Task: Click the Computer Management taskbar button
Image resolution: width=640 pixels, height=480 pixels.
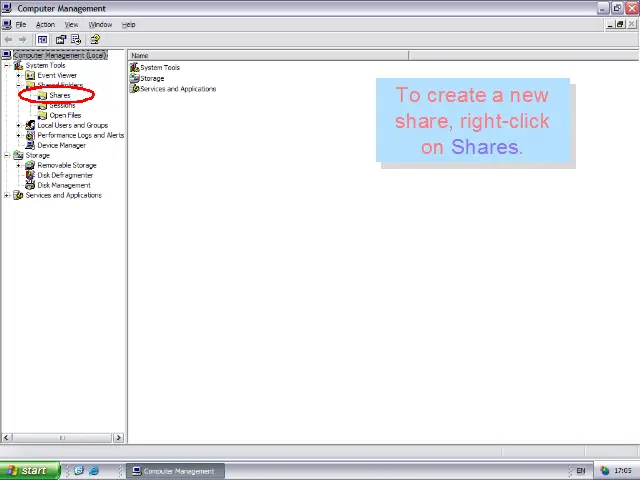Action: click(x=175, y=471)
